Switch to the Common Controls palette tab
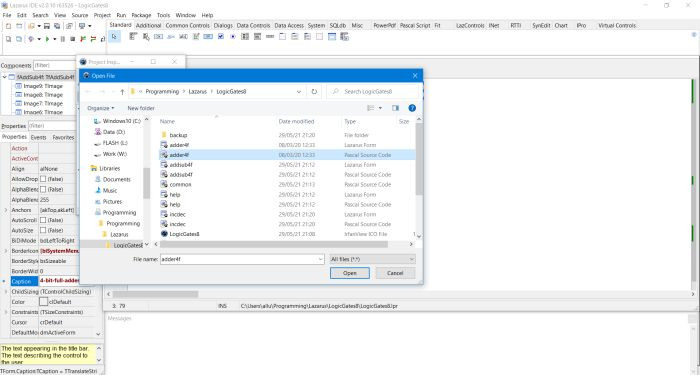The height and width of the screenshot is (375, 700). (x=188, y=25)
